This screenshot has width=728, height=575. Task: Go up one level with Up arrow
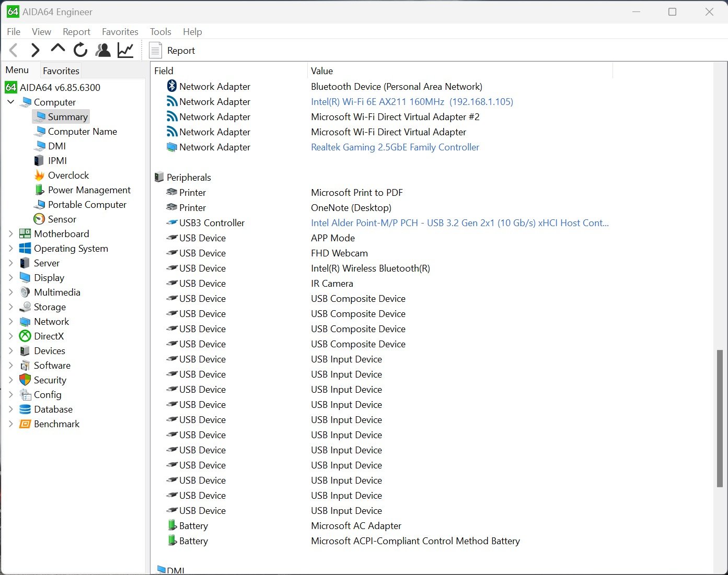click(57, 49)
